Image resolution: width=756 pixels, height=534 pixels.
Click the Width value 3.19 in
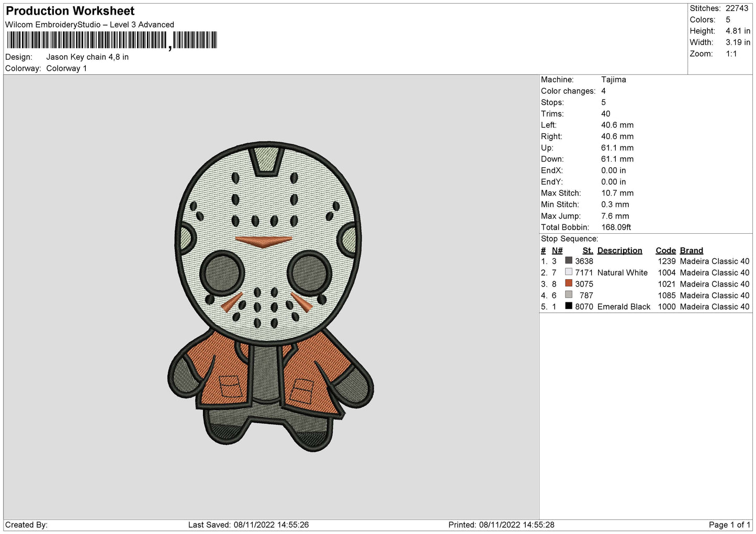pyautogui.click(x=738, y=42)
